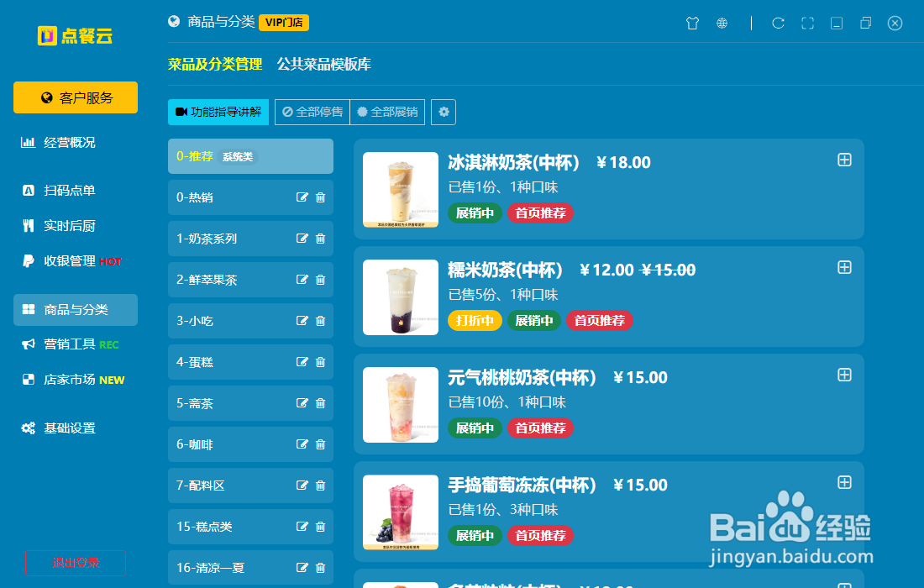Expand plus icon on 手捣葡萄冻冻(中杯) card

pyautogui.click(x=844, y=482)
